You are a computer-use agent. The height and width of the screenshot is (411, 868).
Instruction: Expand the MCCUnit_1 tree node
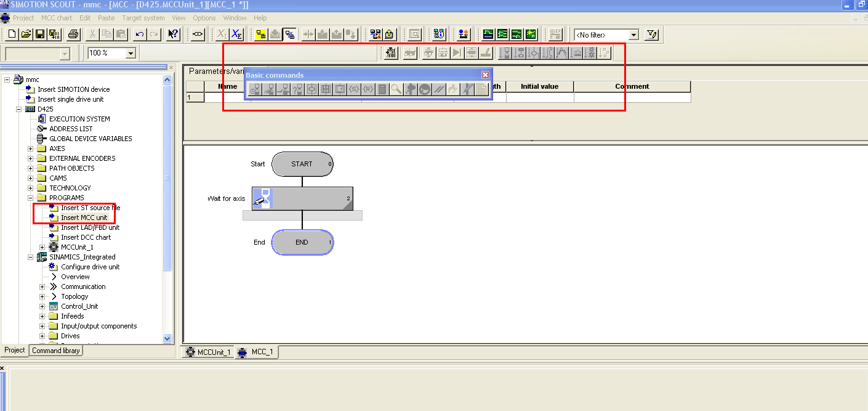pos(42,247)
